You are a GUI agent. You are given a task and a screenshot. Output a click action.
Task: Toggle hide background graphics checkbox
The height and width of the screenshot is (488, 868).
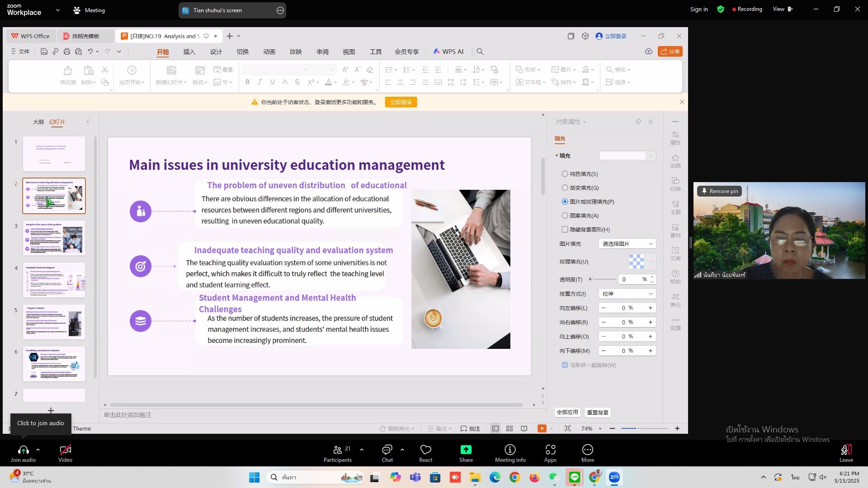tap(565, 230)
